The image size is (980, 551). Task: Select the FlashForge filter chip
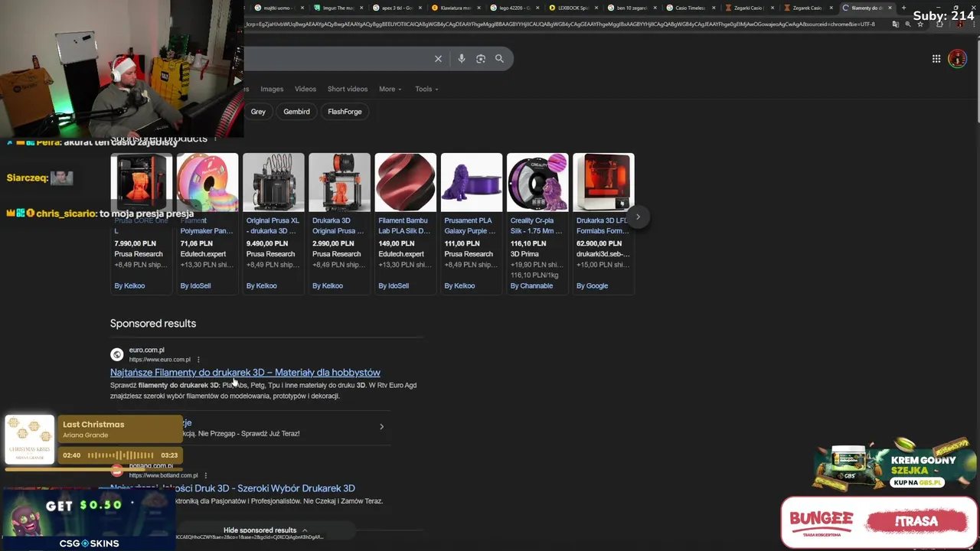(x=345, y=112)
